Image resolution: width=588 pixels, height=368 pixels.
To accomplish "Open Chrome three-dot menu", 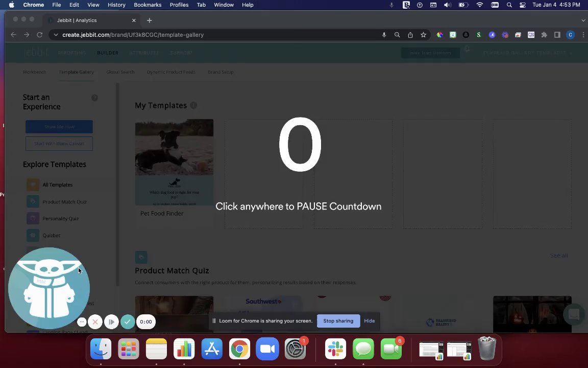I will [x=583, y=35].
